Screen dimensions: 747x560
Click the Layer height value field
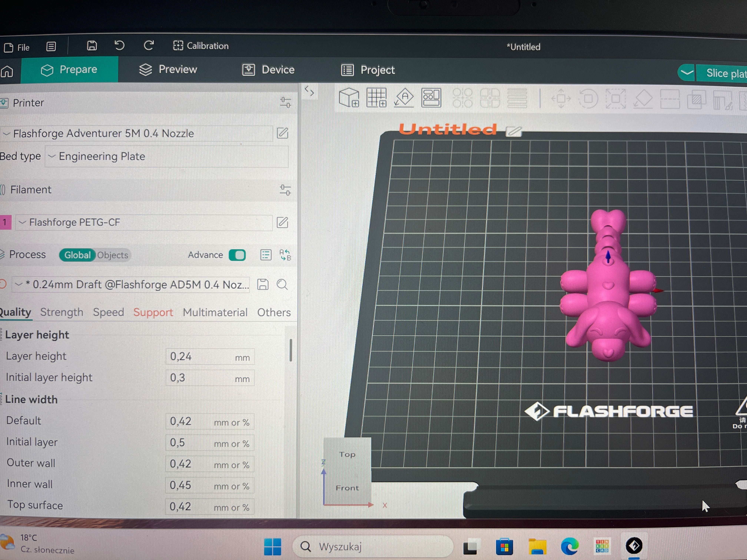click(210, 356)
